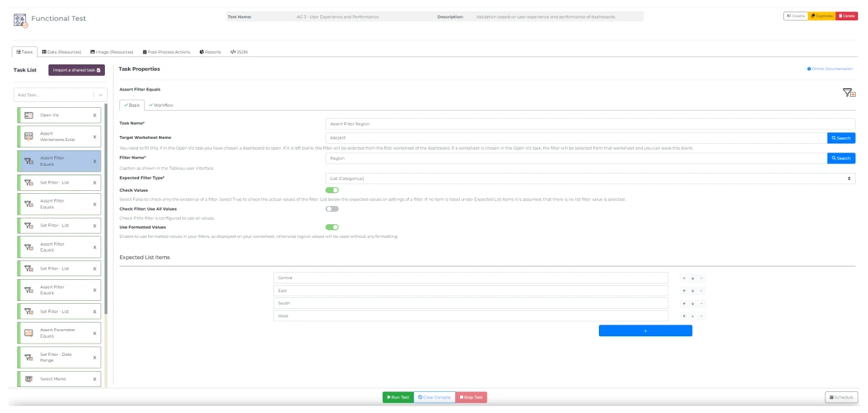This screenshot has width=868, height=413.
Task: Move the West list item down
Action: click(x=692, y=316)
